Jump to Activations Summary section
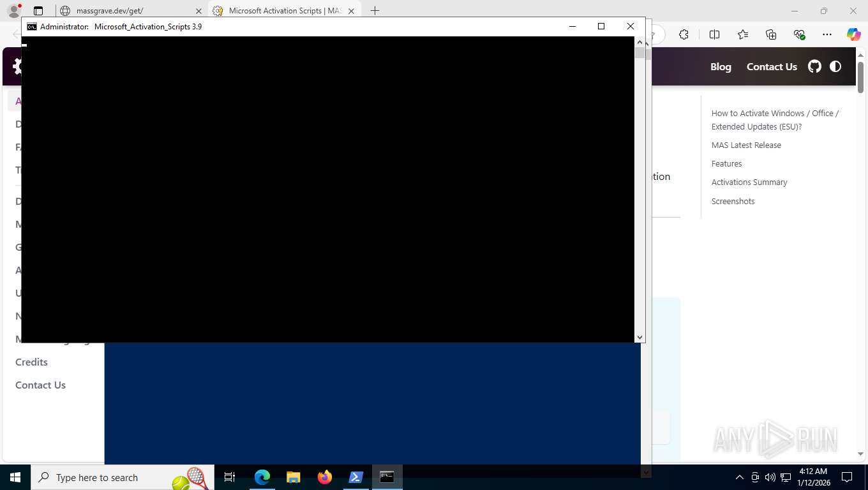This screenshot has width=868, height=490. [x=749, y=182]
